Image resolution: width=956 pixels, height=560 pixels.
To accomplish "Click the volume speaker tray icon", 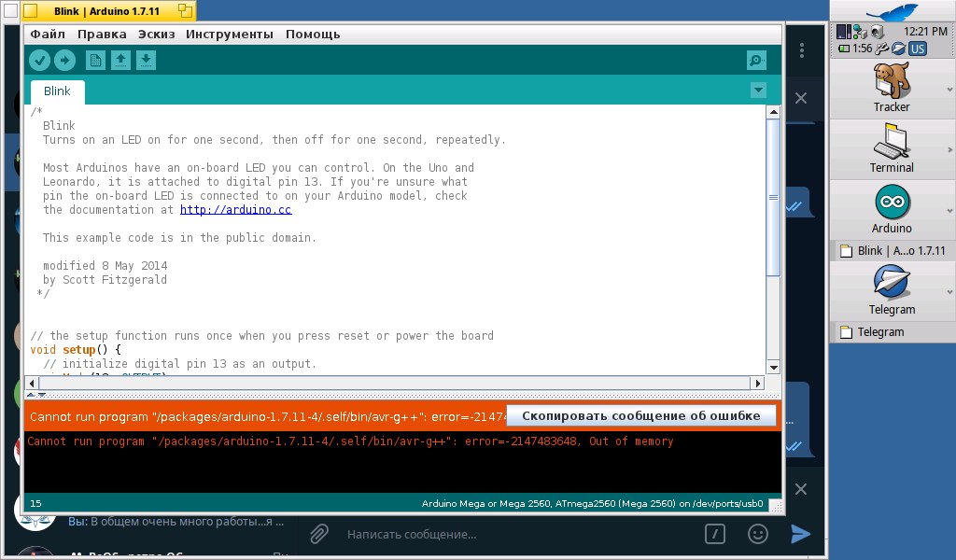I will point(878,32).
